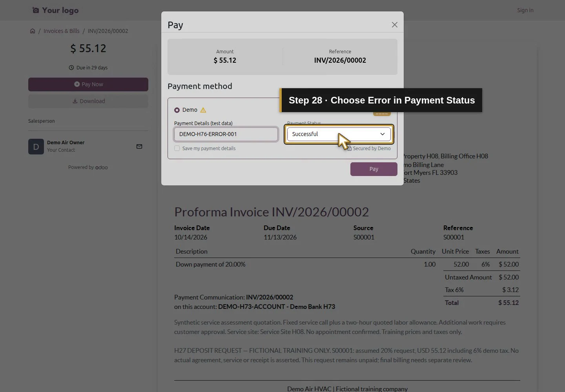565x392 pixels.
Task: Click the INV/2026/00002 breadcrumb text
Action: point(108,31)
